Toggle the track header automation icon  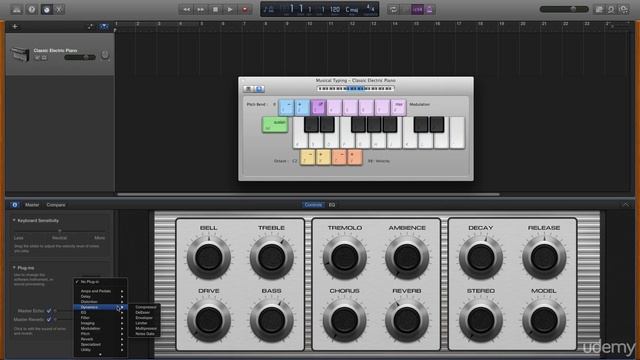click(90, 27)
